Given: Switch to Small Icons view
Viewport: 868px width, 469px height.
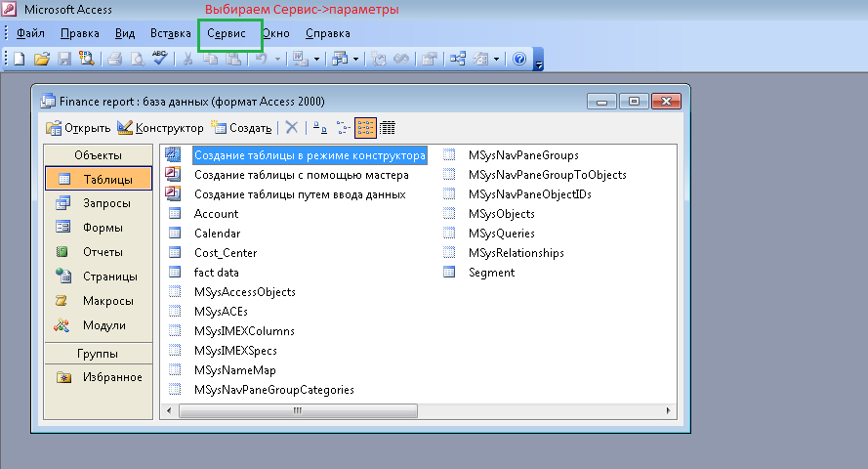Looking at the screenshot, I should pos(344,128).
